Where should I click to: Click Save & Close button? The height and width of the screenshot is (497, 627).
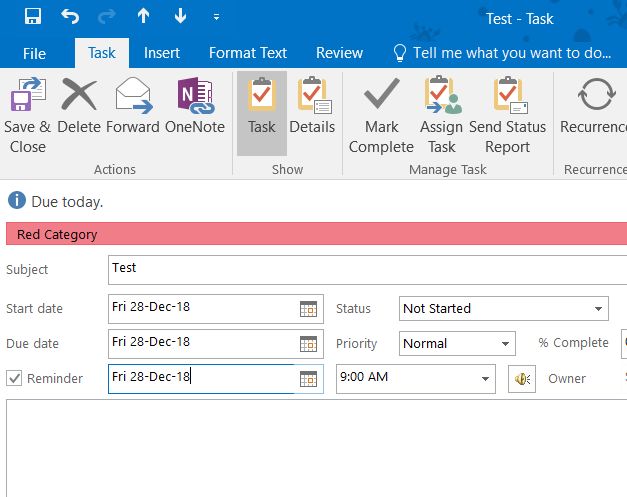(28, 115)
